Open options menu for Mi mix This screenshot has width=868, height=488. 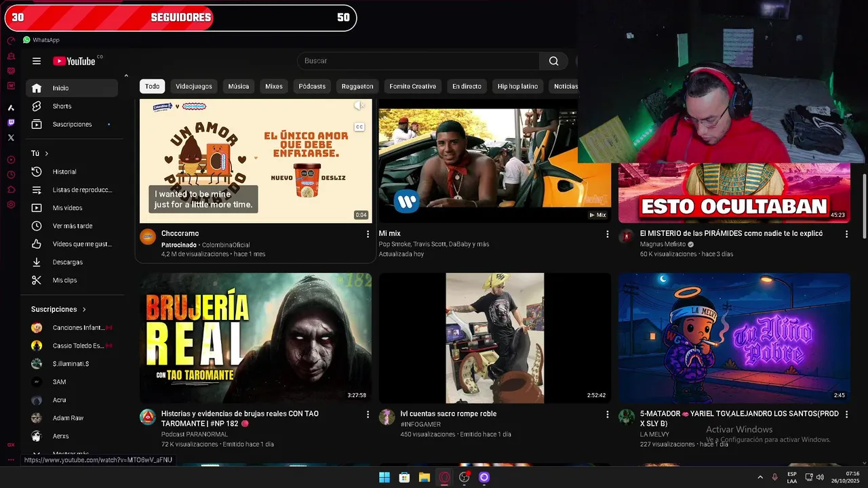[608, 234]
